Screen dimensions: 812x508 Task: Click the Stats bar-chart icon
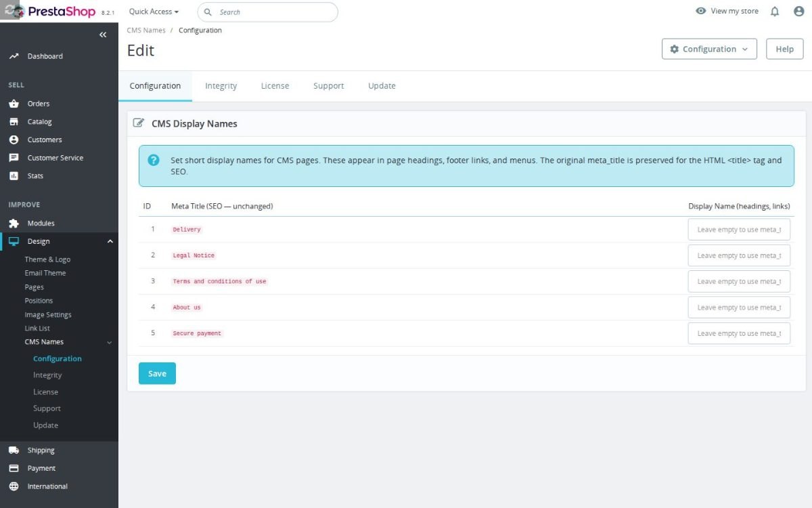(x=14, y=175)
